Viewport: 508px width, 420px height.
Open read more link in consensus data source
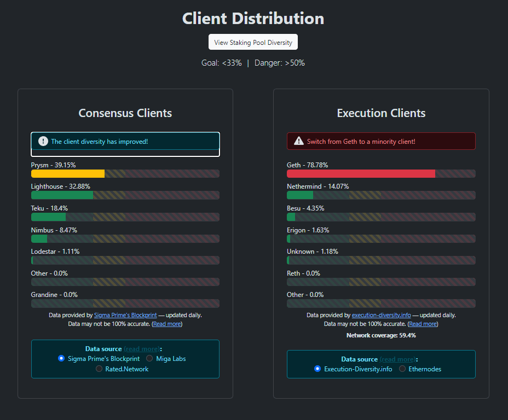[x=142, y=349]
